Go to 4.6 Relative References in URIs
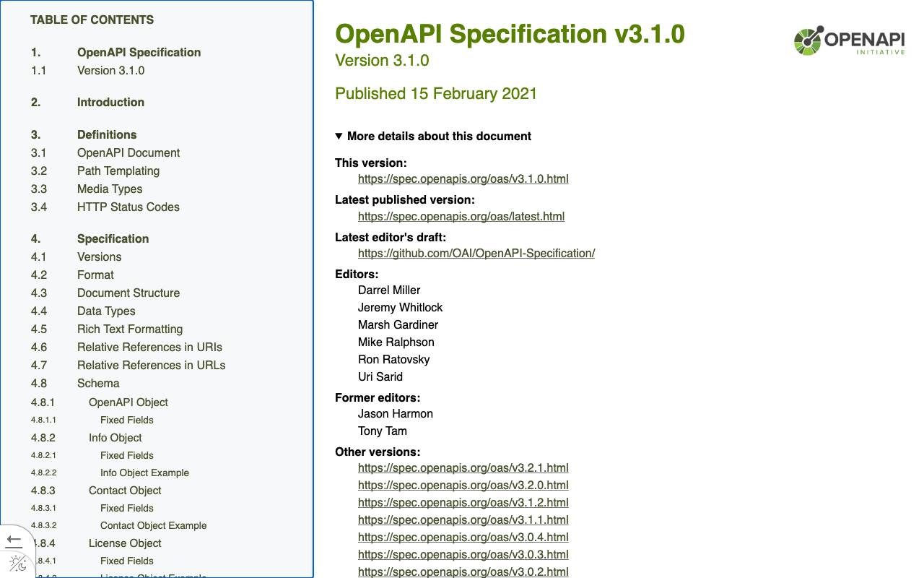The image size is (924, 578). (127, 347)
